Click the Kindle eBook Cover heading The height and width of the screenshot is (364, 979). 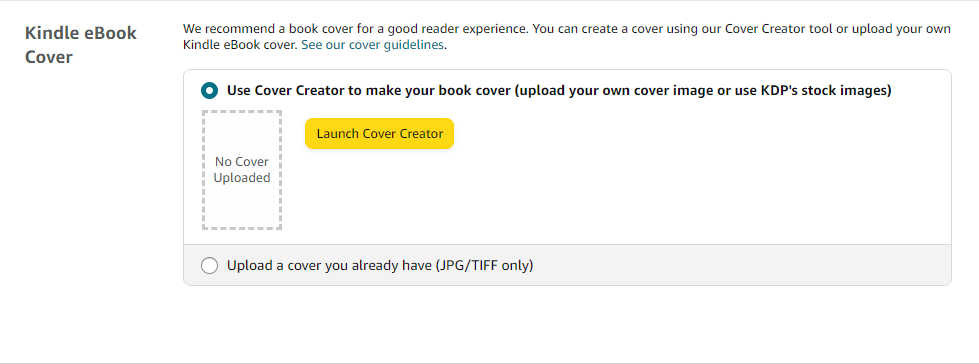pos(81,45)
